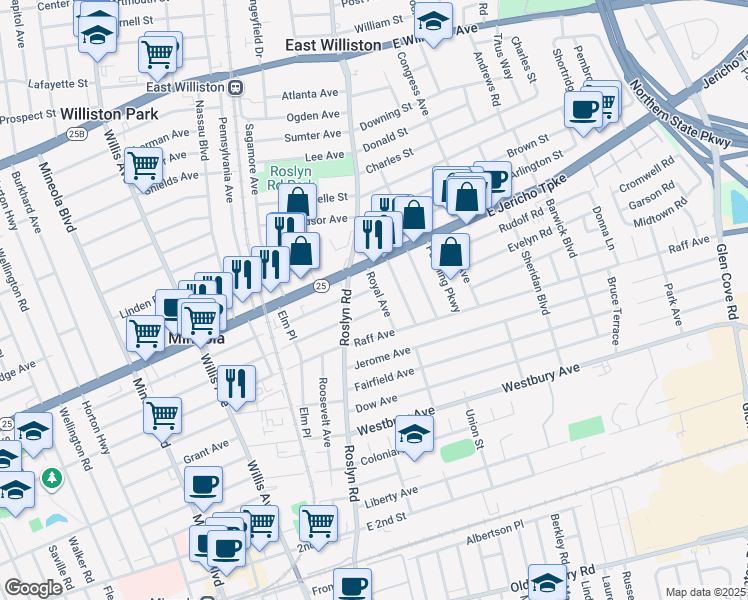Open the restaurant marker south of Mineola label
The width and height of the screenshot is (748, 600).
coord(236,382)
